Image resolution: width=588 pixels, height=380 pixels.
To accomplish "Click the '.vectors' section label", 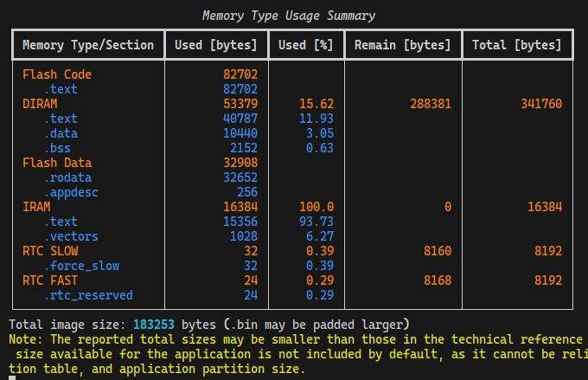I will 71,236.
